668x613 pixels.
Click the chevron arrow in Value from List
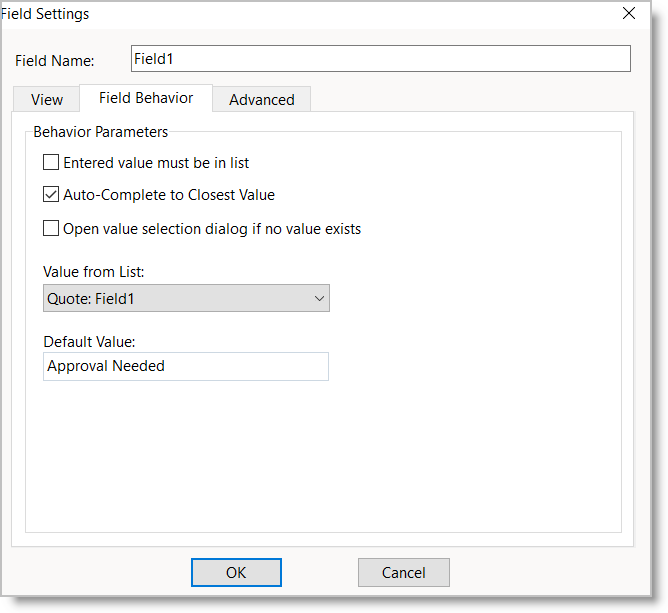[x=319, y=298]
